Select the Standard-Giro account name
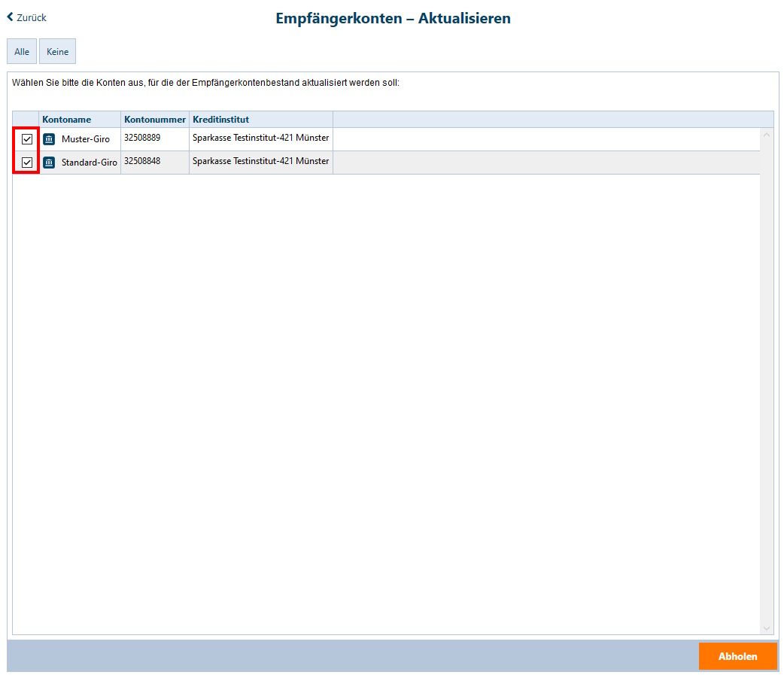 pos(89,163)
